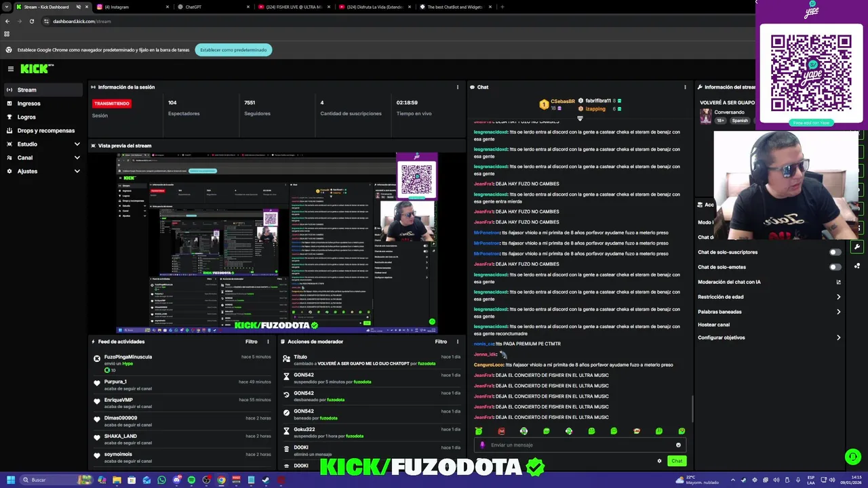Open the Feed de actividades Filtro
The width and height of the screenshot is (868, 488).
pos(251,342)
